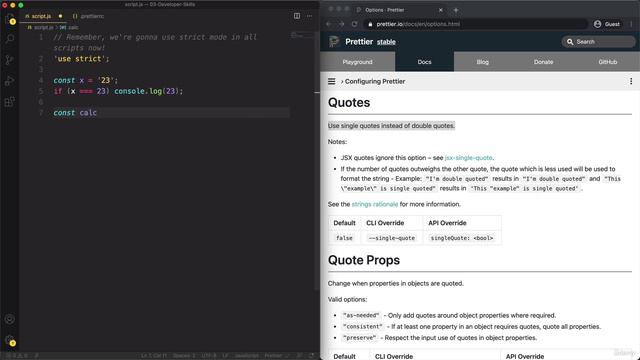The width and height of the screenshot is (640, 360).
Task: Click errors and warnings in status bar
Action: coord(16,356)
